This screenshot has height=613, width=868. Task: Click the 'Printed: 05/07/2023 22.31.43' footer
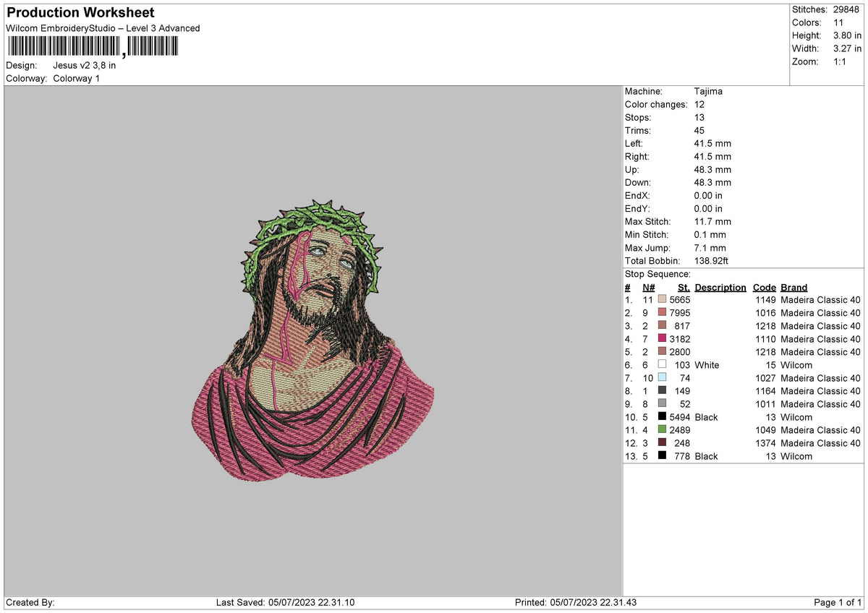[576, 602]
